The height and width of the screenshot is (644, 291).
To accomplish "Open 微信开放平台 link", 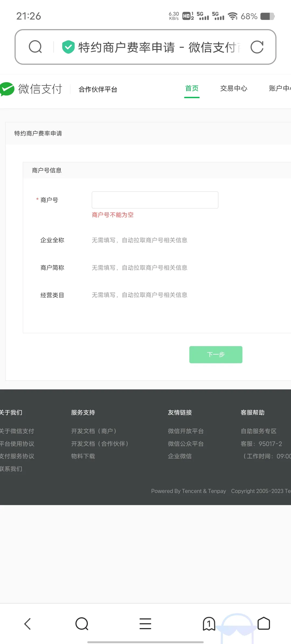I will pos(186,431).
